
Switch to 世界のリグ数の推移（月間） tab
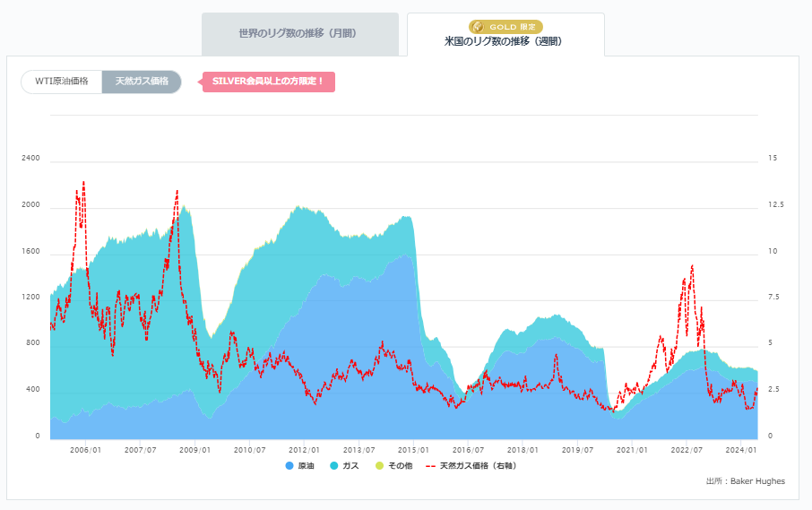[300, 34]
